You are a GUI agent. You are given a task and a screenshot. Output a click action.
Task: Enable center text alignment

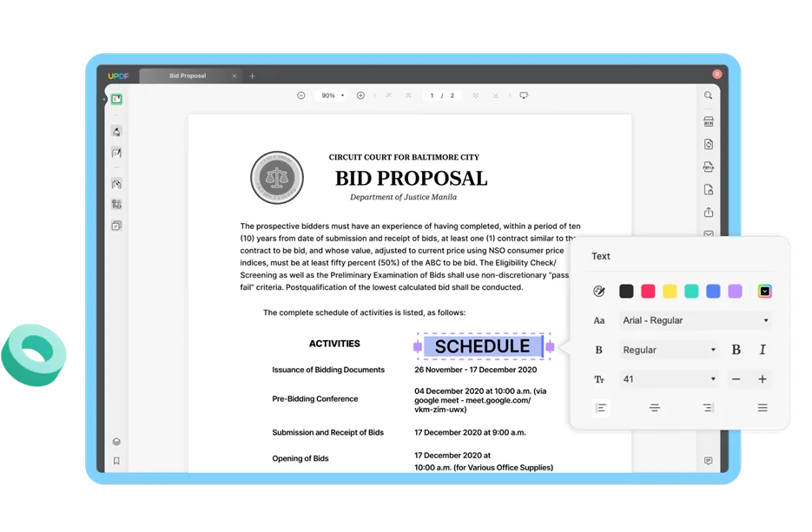(x=655, y=408)
